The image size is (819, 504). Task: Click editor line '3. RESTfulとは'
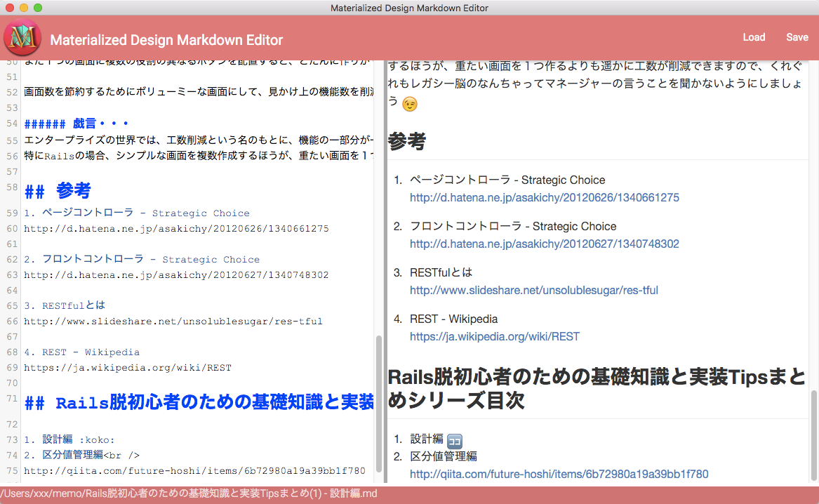coord(65,305)
